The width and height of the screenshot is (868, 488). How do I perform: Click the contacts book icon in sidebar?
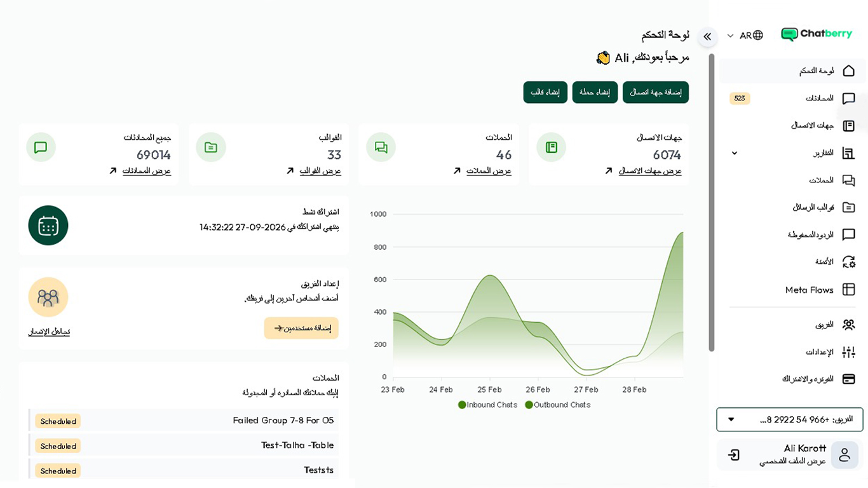click(848, 126)
